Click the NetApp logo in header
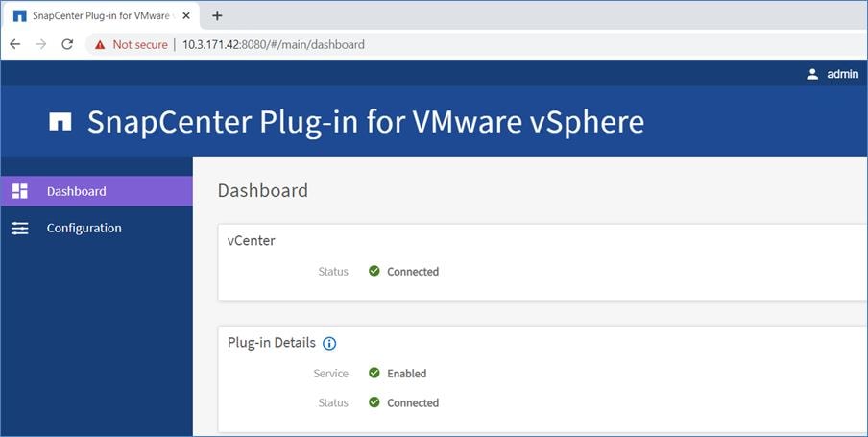Viewport: 868px width, 437px height. [60, 121]
